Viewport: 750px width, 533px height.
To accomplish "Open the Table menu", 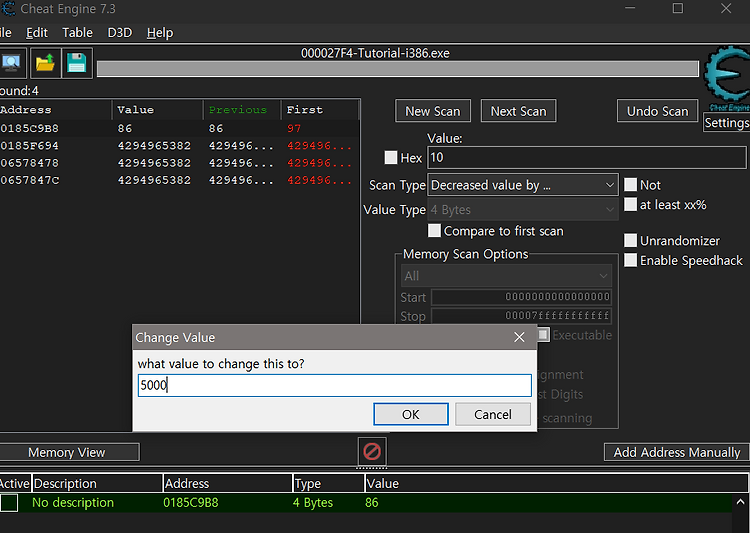I will [x=77, y=33].
